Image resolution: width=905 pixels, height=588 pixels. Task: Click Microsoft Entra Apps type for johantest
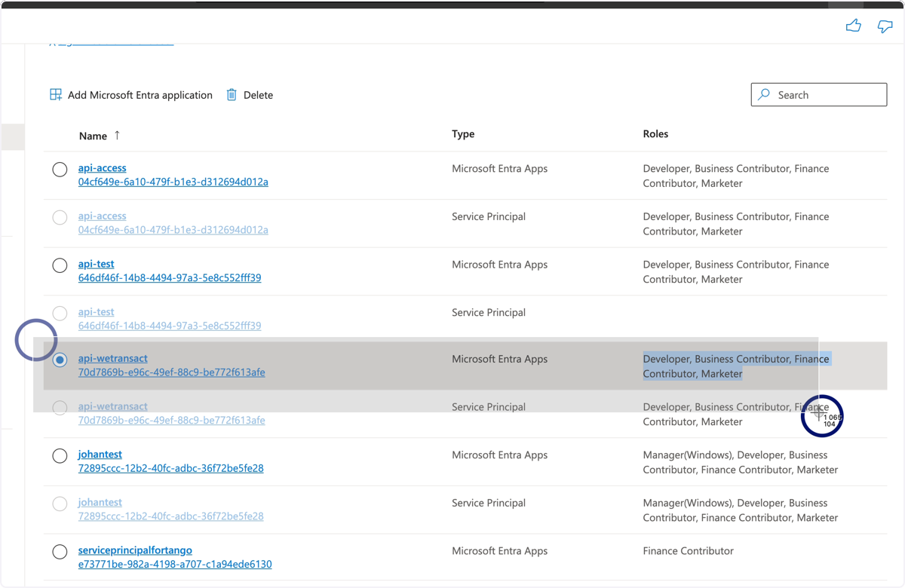coord(500,455)
